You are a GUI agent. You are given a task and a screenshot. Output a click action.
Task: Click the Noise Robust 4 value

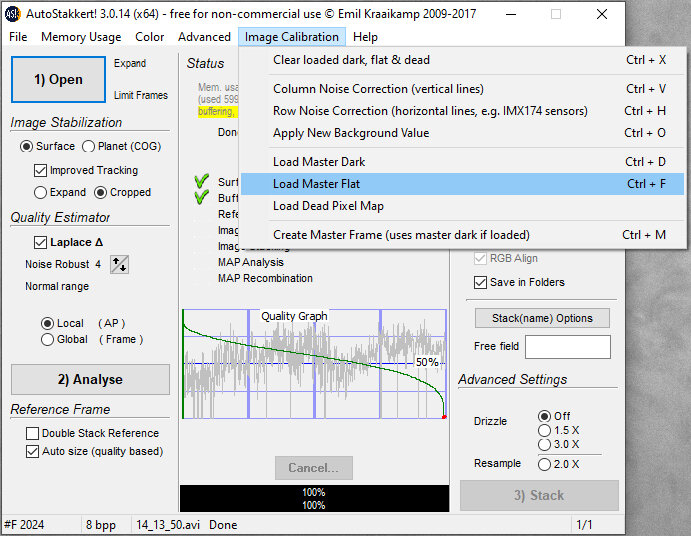pos(98,264)
